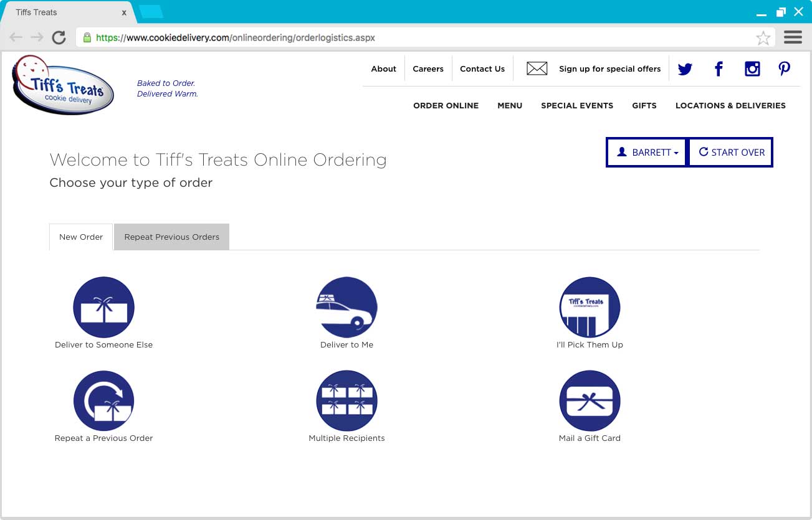Click the "Baked to Order." tagline text
The height and width of the screenshot is (520, 812).
click(166, 83)
